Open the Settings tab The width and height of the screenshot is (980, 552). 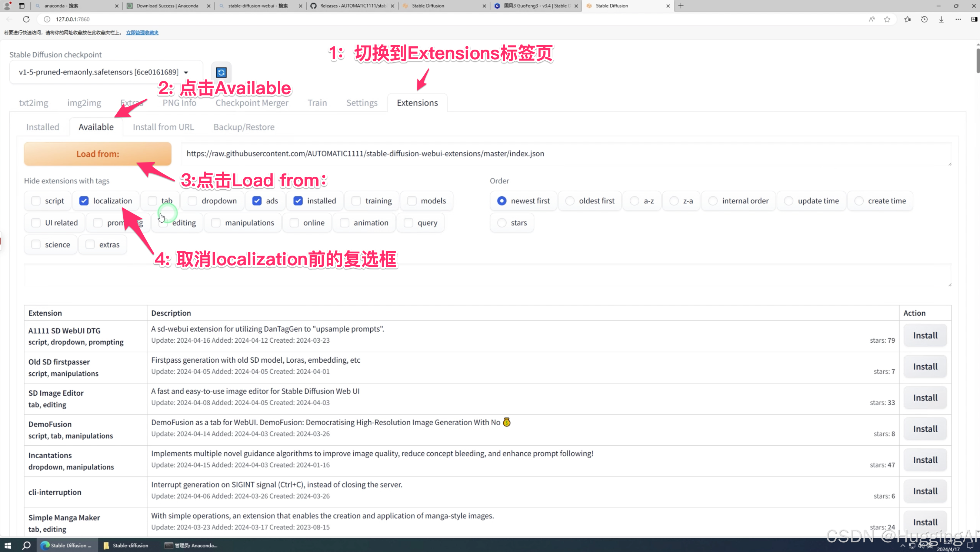(361, 103)
